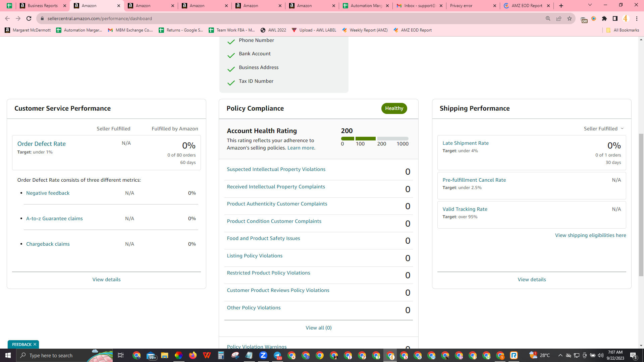The image size is (644, 362).
Task: View site information lock icon
Action: click(x=42, y=18)
